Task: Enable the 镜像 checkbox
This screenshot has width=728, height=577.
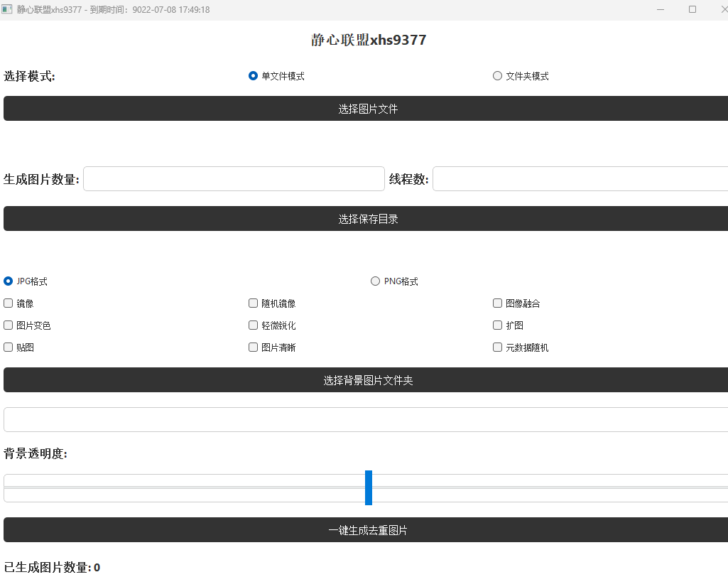Action: click(9, 303)
